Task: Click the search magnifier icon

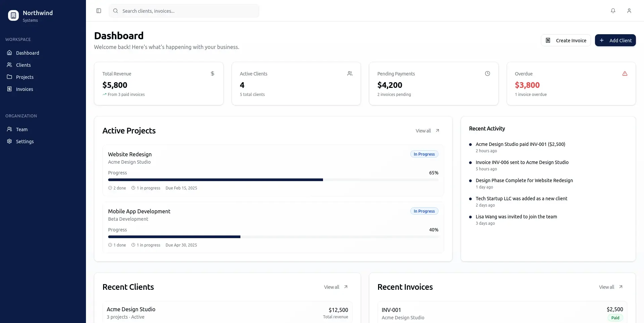Action: tap(116, 11)
